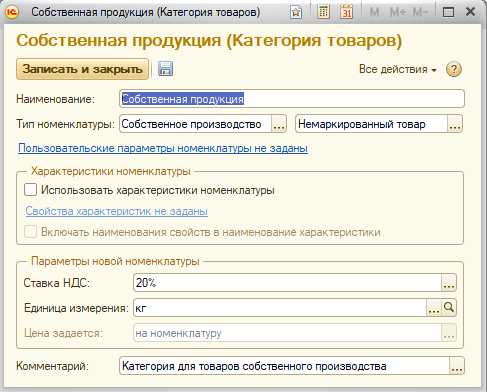Screen dimensions: 487x392
Task: Open "Пользовательские параметры номенклатуры не заданы" link
Action: pos(163,148)
